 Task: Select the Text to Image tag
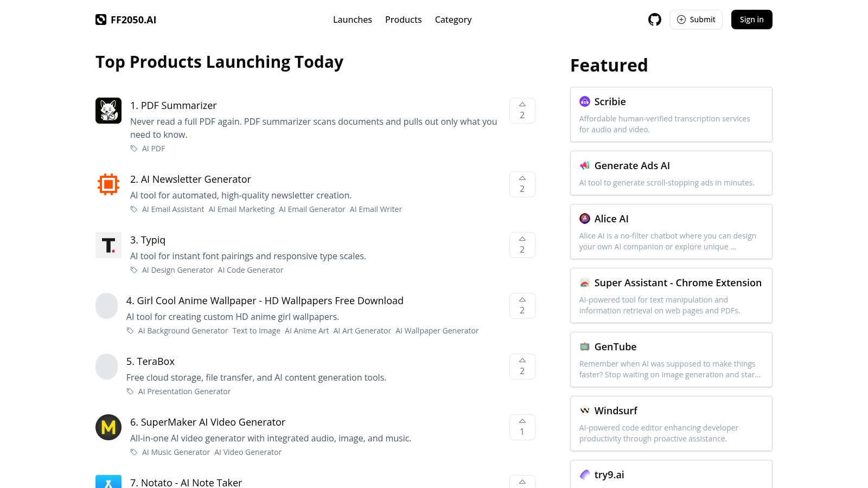[257, 331]
